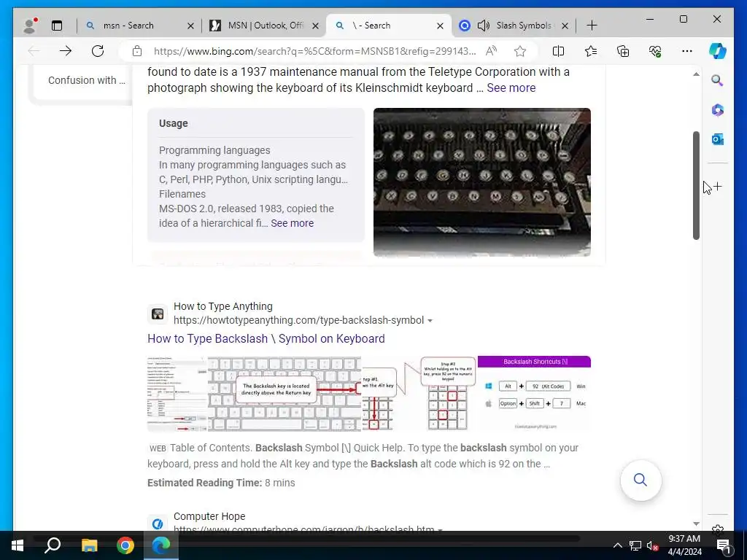Launch Chrome from taskbar
Viewport: 747px width, 560px height.
coord(125,545)
